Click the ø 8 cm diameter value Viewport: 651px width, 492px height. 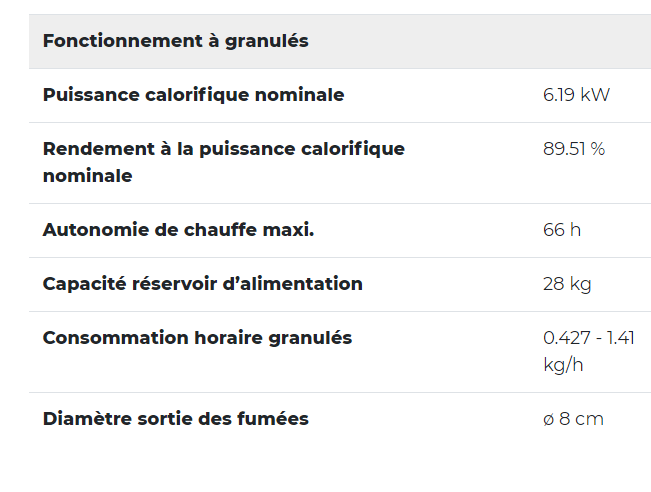573,419
